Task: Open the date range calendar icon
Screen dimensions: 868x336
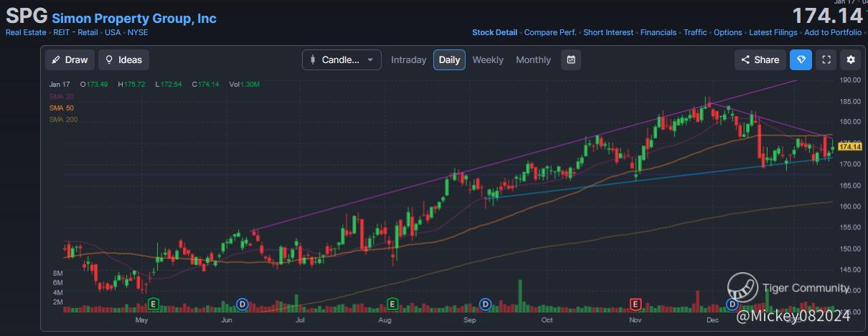Action: click(x=571, y=59)
